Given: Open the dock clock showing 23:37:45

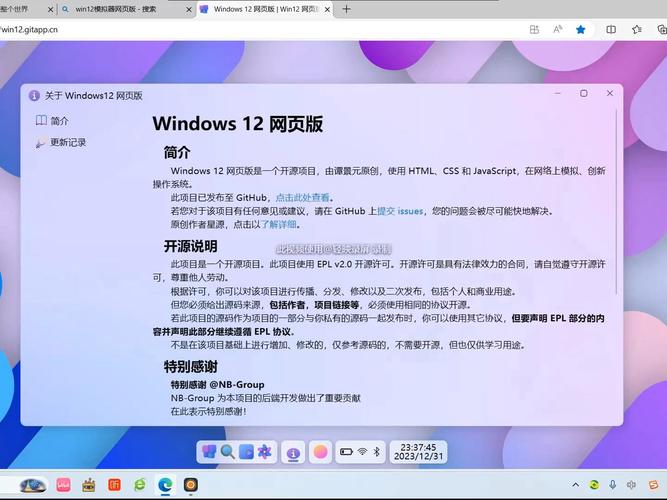Looking at the screenshot, I should pos(418,451).
